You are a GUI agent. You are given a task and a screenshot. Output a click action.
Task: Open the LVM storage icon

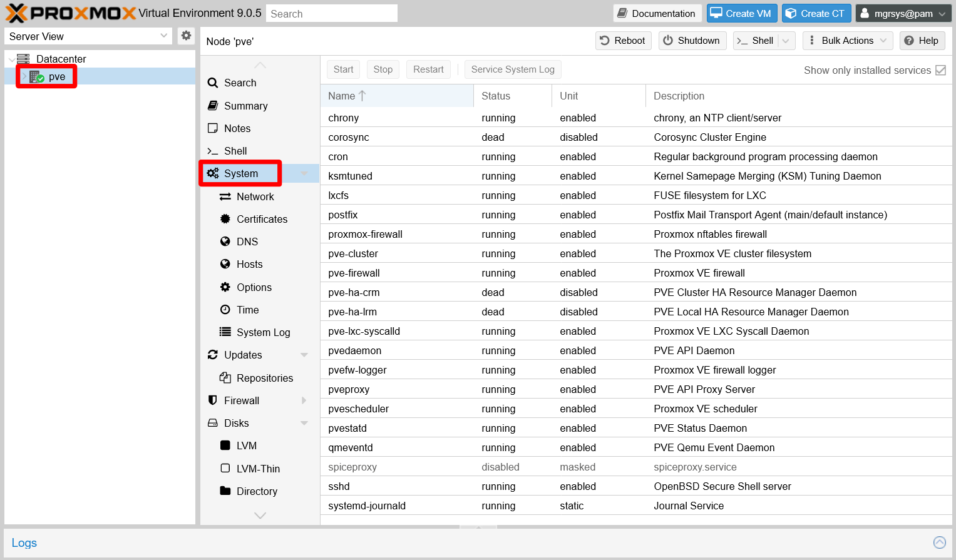(x=226, y=445)
